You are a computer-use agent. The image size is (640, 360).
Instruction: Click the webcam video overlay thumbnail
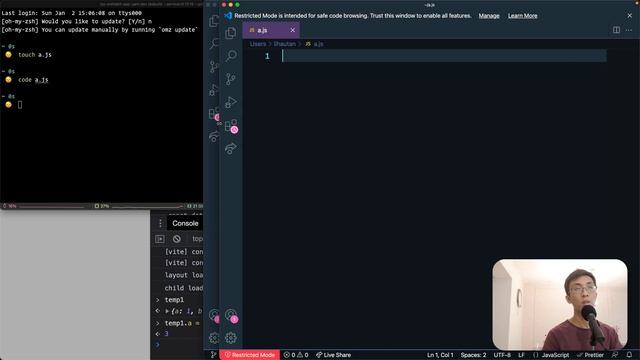(x=560, y=304)
